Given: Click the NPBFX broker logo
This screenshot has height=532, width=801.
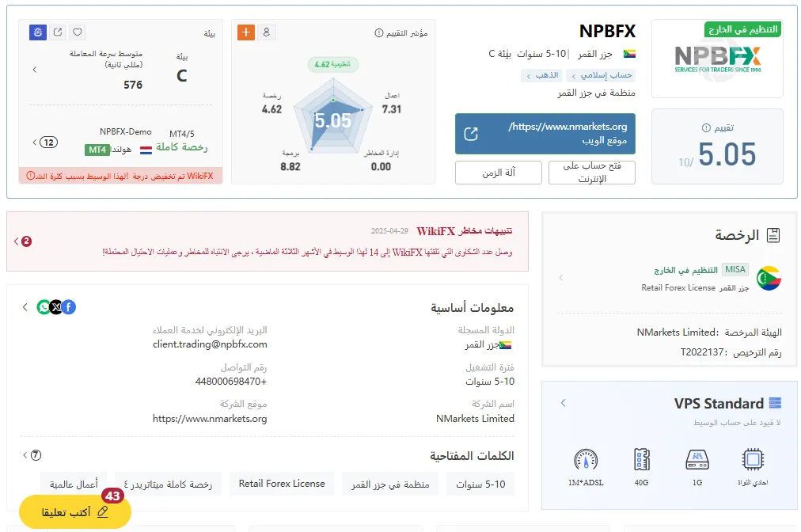Looking at the screenshot, I should [x=718, y=61].
